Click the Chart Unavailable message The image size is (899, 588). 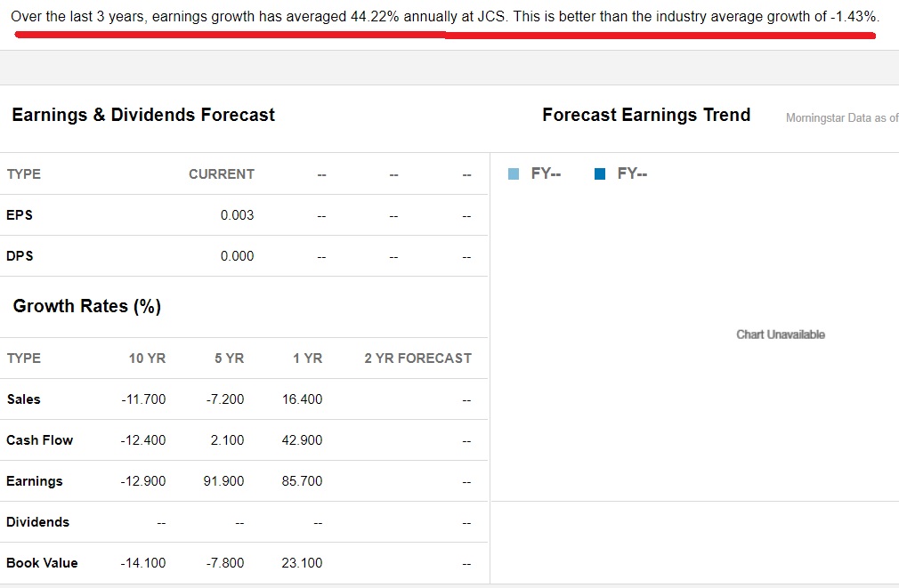[x=781, y=334]
